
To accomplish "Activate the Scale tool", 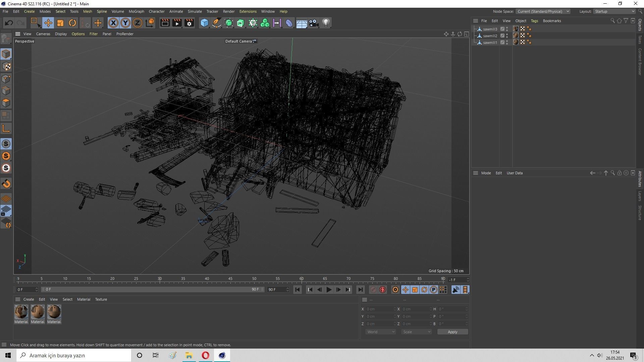I will tap(60, 23).
